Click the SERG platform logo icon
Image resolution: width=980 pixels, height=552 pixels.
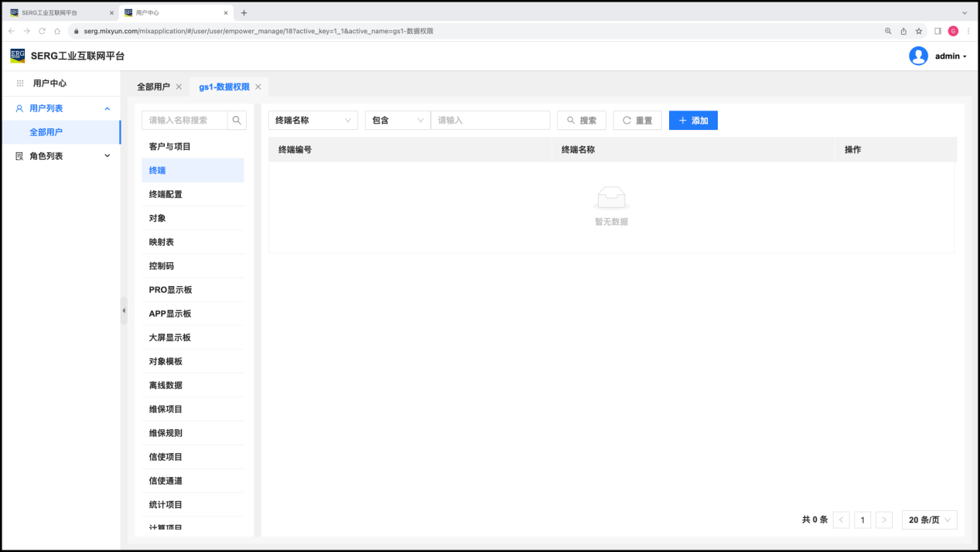(x=18, y=56)
